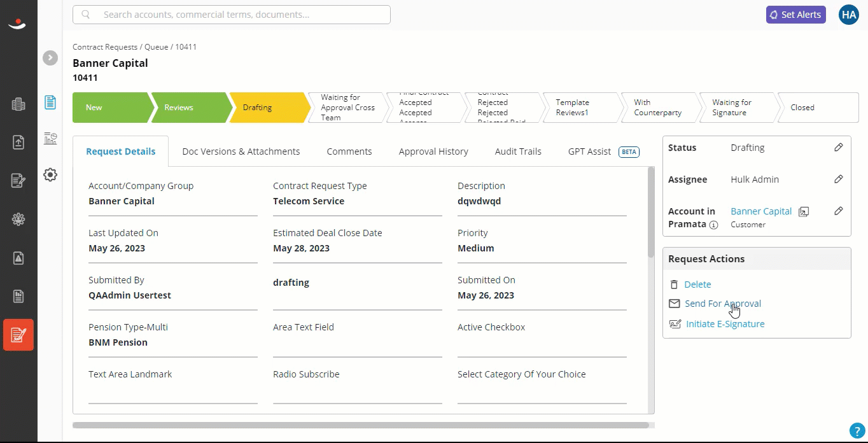Image resolution: width=868 pixels, height=443 pixels.
Task: Click the Set Alerts button
Action: pos(796,15)
